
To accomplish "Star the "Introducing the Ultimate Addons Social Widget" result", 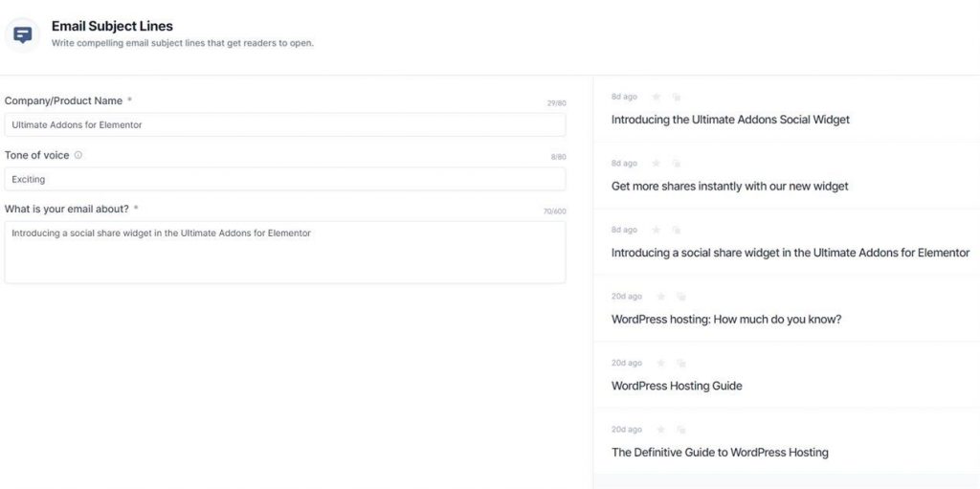I will (657, 97).
